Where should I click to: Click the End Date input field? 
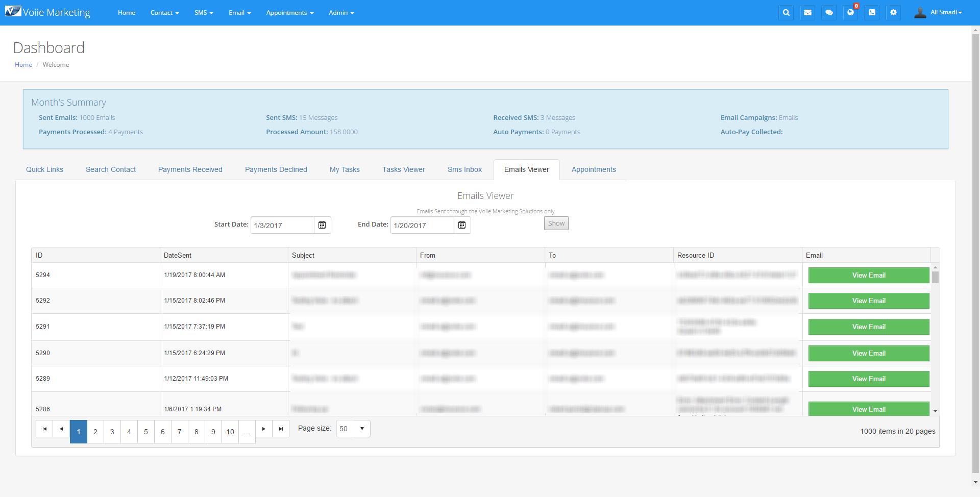(x=422, y=225)
